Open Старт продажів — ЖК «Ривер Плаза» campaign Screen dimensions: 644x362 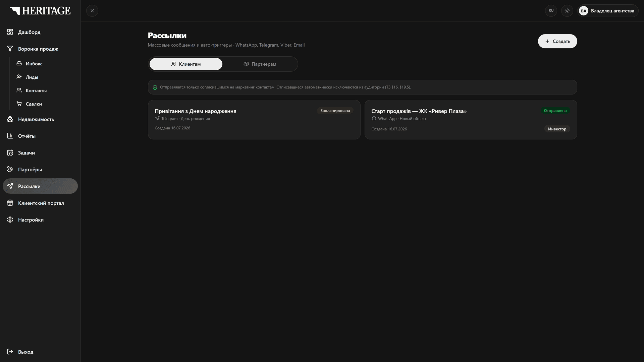(471, 120)
